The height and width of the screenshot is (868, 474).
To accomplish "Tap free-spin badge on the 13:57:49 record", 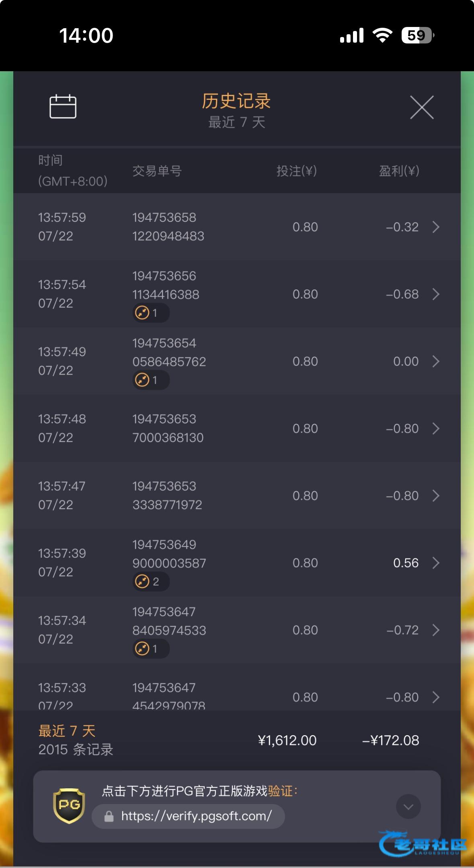I will [x=151, y=380].
